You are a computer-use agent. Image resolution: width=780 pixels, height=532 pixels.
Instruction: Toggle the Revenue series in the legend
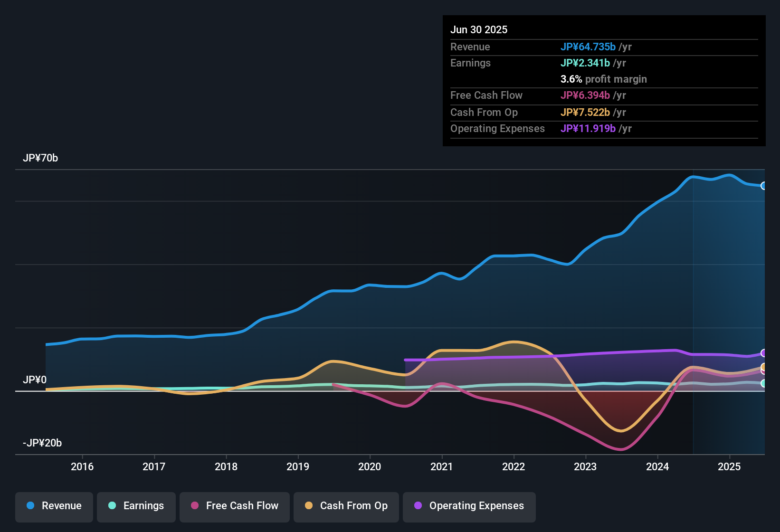(x=54, y=506)
